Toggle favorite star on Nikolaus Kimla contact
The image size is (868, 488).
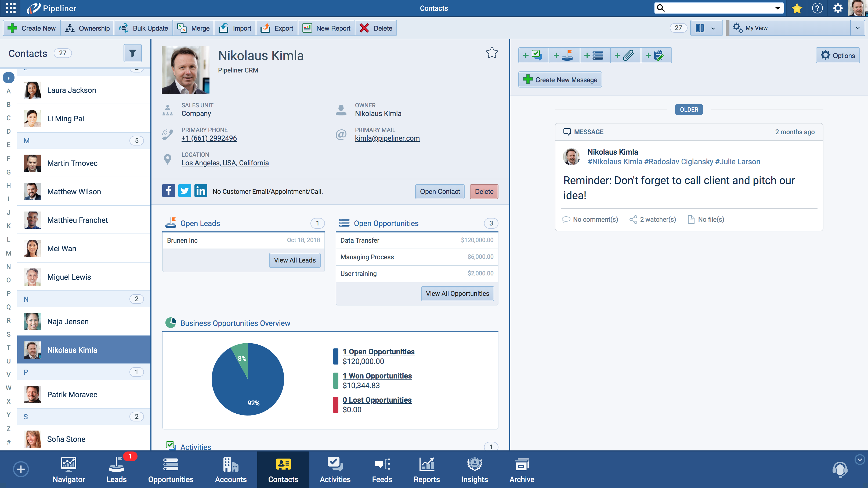(492, 53)
